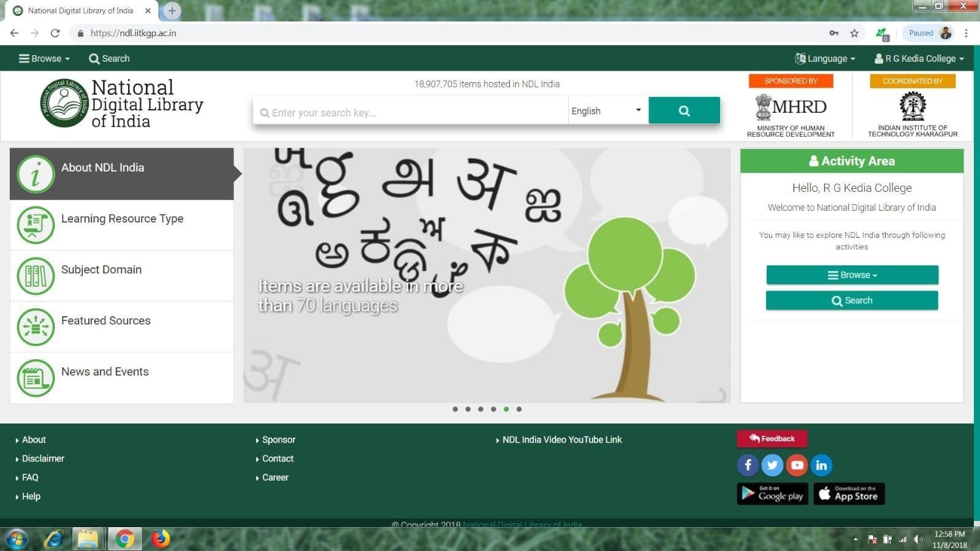Click the red Feedback button

coord(772,439)
